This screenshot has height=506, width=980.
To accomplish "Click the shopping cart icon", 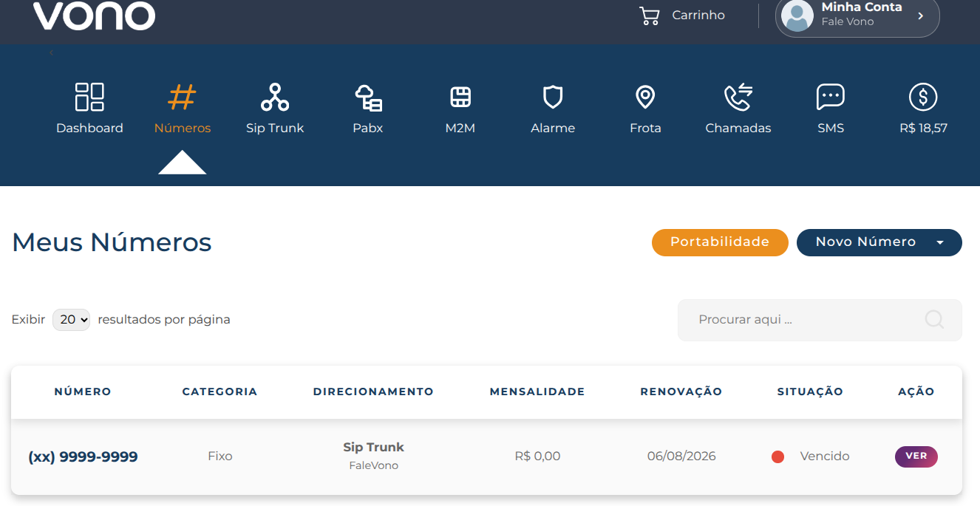I will click(x=649, y=16).
